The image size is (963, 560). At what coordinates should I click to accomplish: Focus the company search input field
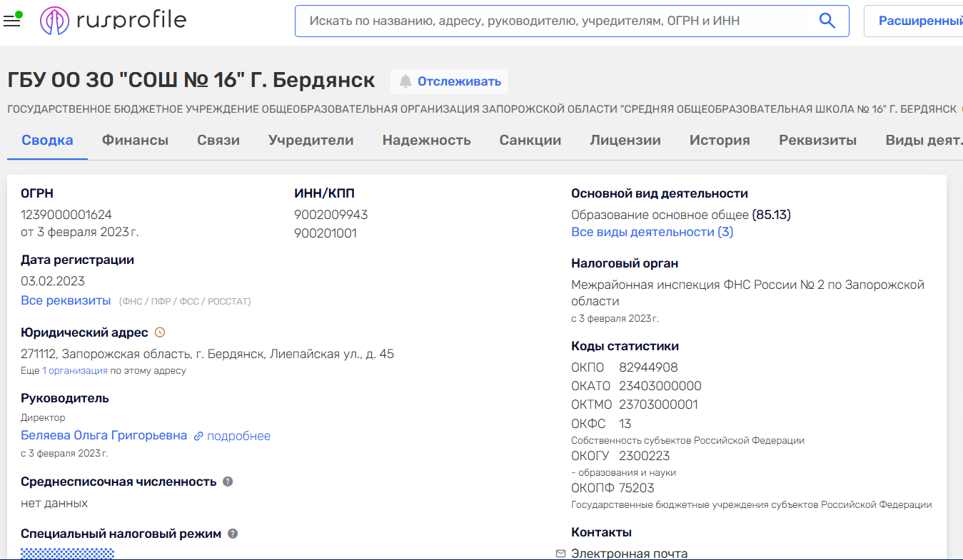(x=557, y=21)
